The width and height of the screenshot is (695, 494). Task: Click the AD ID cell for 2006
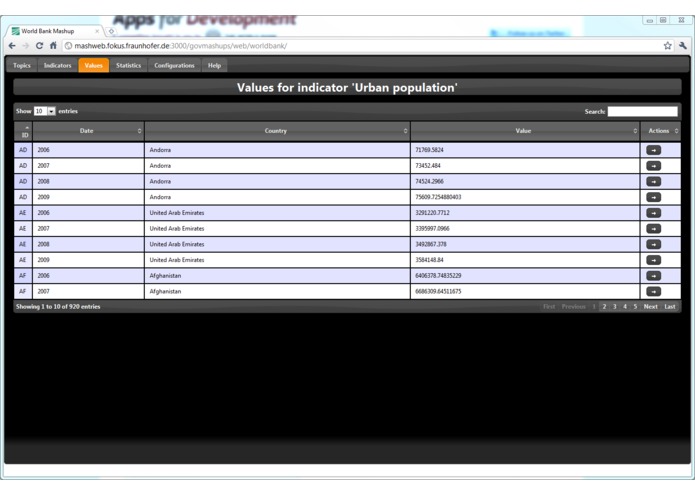(23, 150)
